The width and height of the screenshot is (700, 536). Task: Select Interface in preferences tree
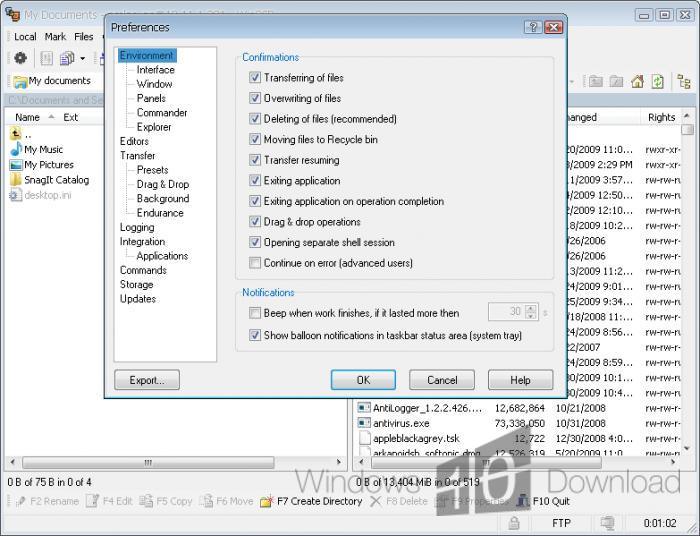click(155, 70)
